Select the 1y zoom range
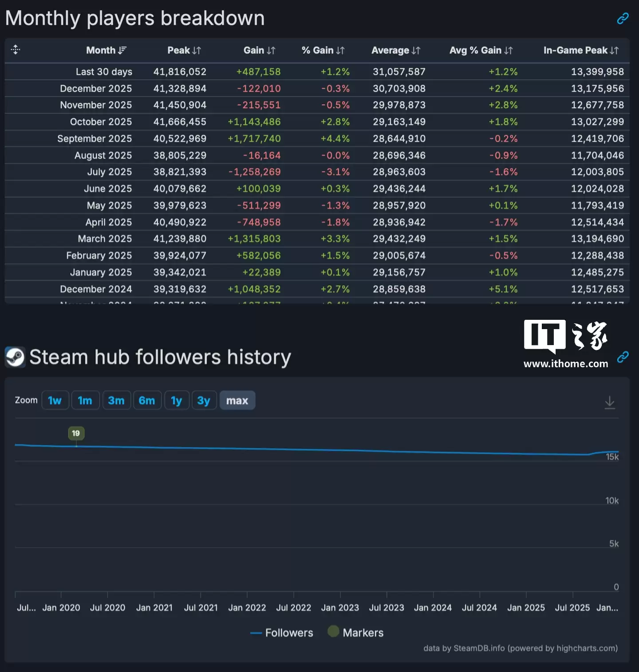This screenshot has width=639, height=672. [177, 400]
